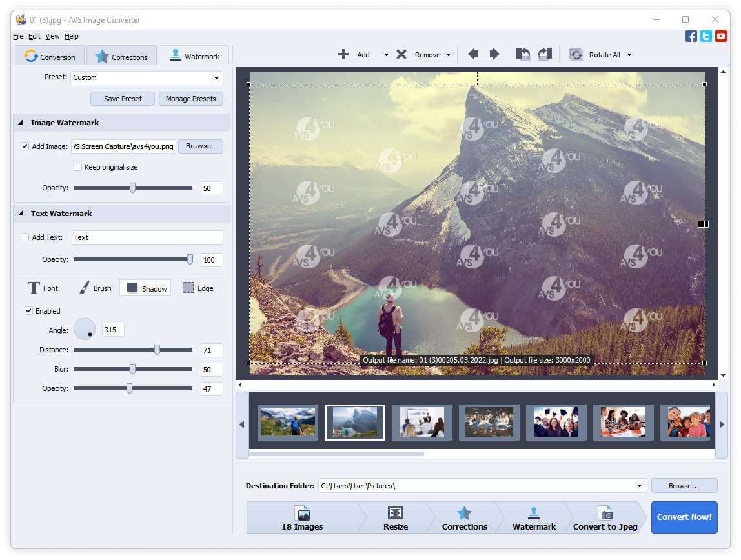Click the Save Preset button
This screenshot has height=560, width=741.
pyautogui.click(x=123, y=99)
